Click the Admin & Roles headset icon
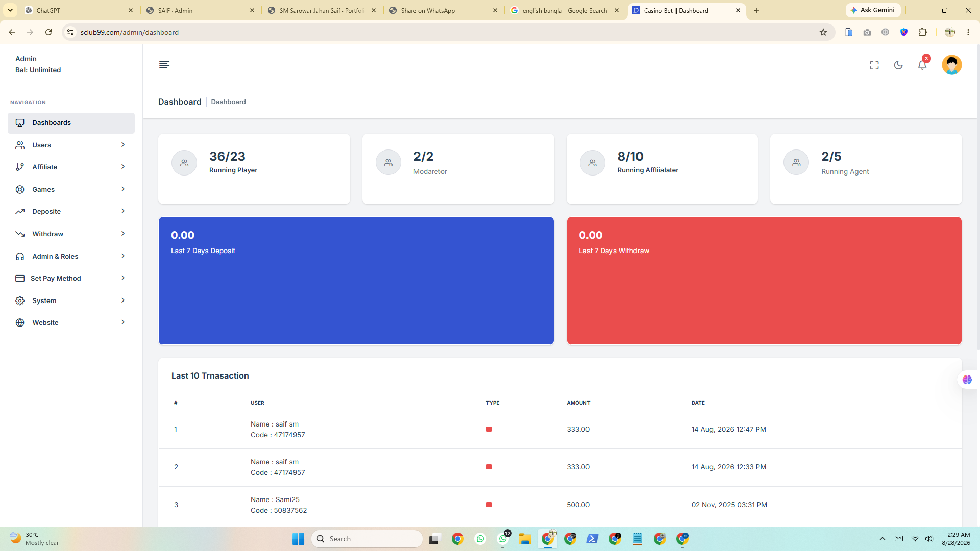 click(20, 256)
